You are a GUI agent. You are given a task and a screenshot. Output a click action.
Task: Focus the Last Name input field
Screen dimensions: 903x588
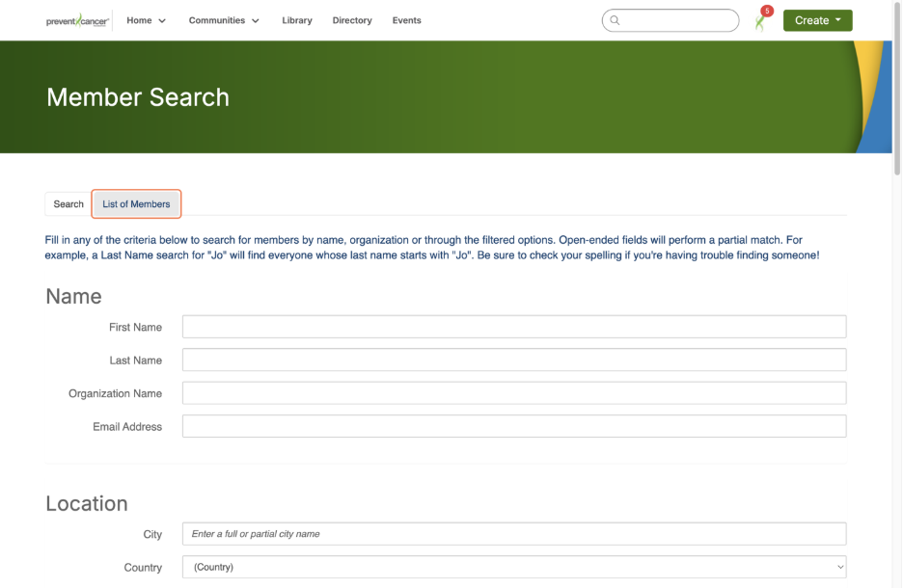coord(514,361)
